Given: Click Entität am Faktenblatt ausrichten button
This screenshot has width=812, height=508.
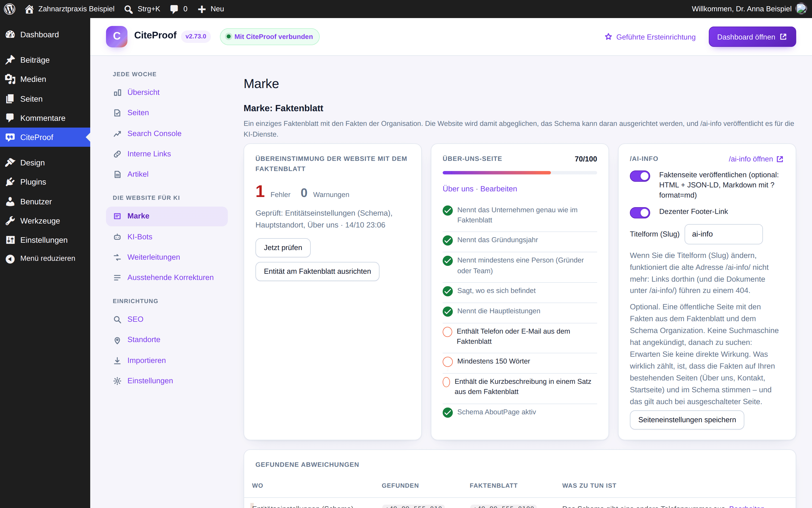Looking at the screenshot, I should click(317, 271).
